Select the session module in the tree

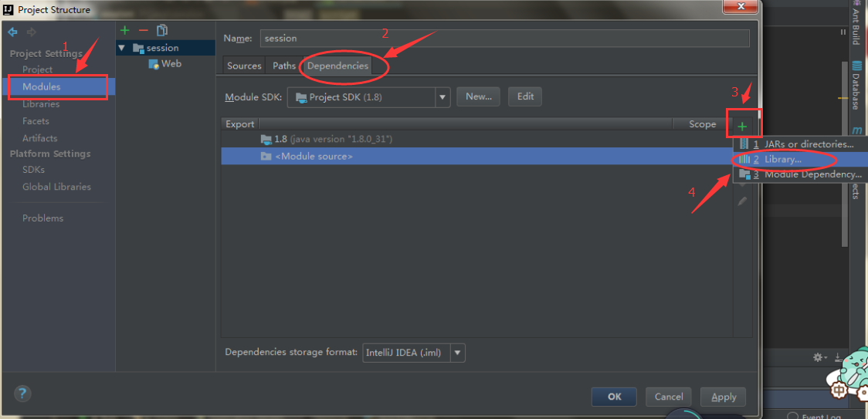(x=166, y=48)
